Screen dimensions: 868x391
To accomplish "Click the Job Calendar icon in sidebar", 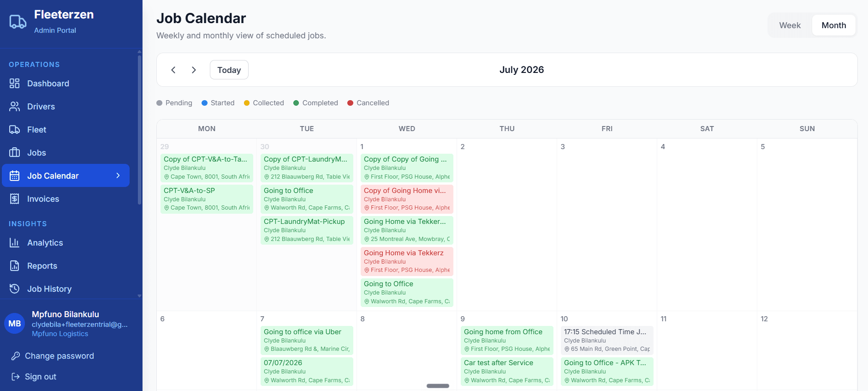I will (15, 176).
